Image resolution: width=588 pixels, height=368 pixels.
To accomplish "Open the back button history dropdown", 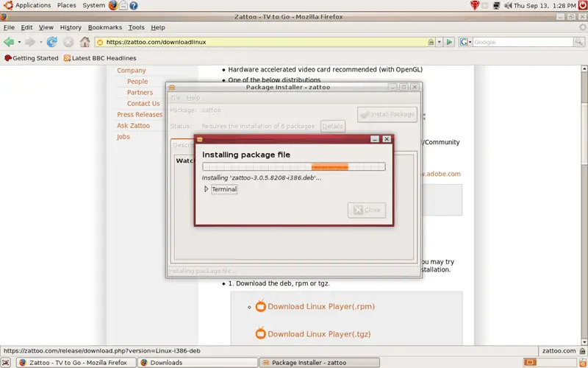I will [x=19, y=42].
